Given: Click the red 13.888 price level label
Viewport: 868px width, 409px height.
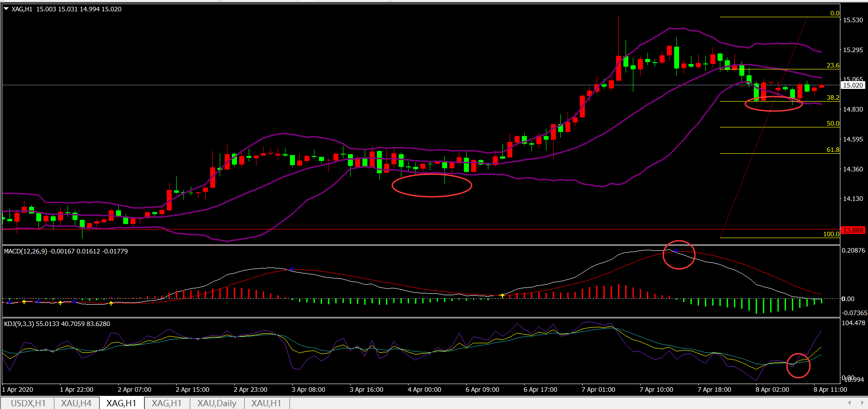Looking at the screenshot, I should [853, 230].
